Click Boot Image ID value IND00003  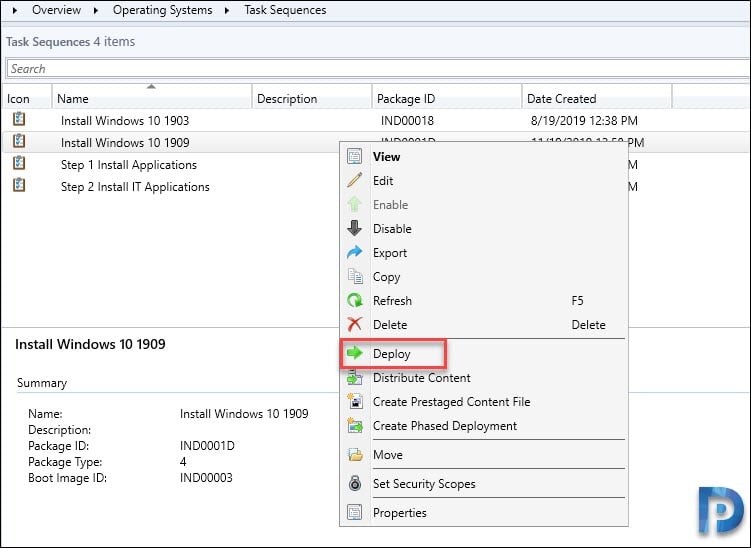[206, 478]
